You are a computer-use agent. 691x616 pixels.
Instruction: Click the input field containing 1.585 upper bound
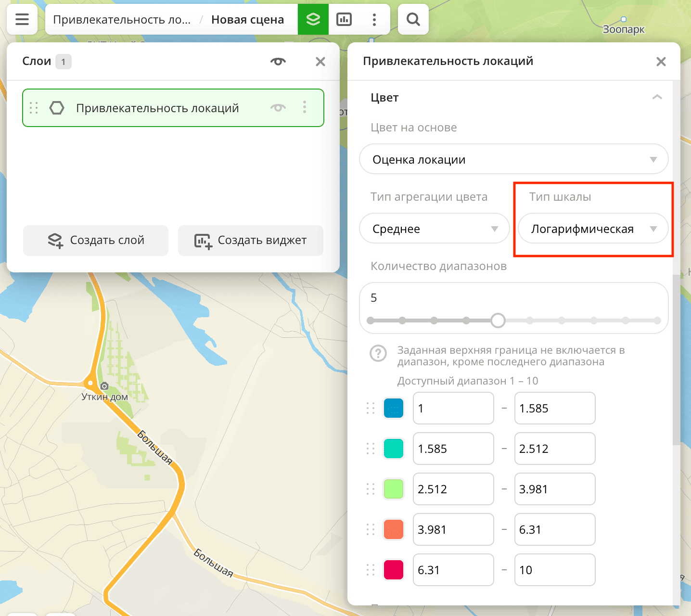tap(554, 408)
